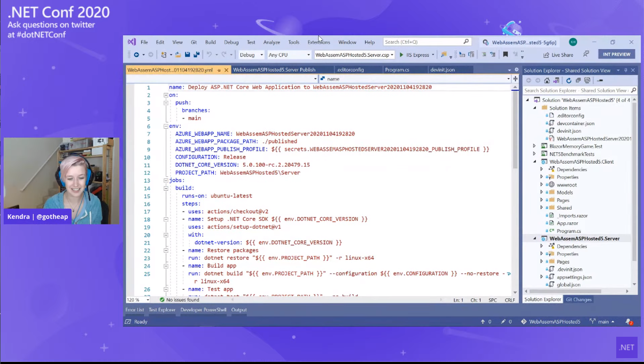Open the Error List panel tab

tap(135, 310)
